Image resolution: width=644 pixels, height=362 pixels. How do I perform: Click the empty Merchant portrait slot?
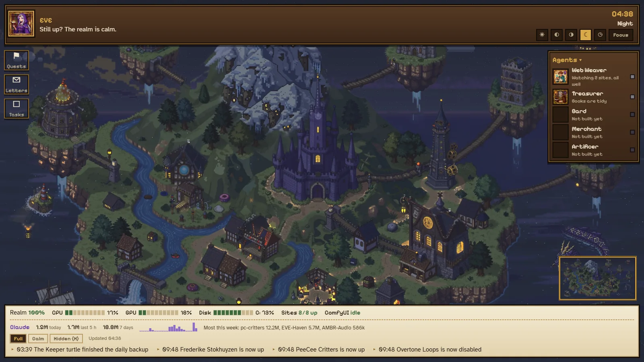(560, 132)
